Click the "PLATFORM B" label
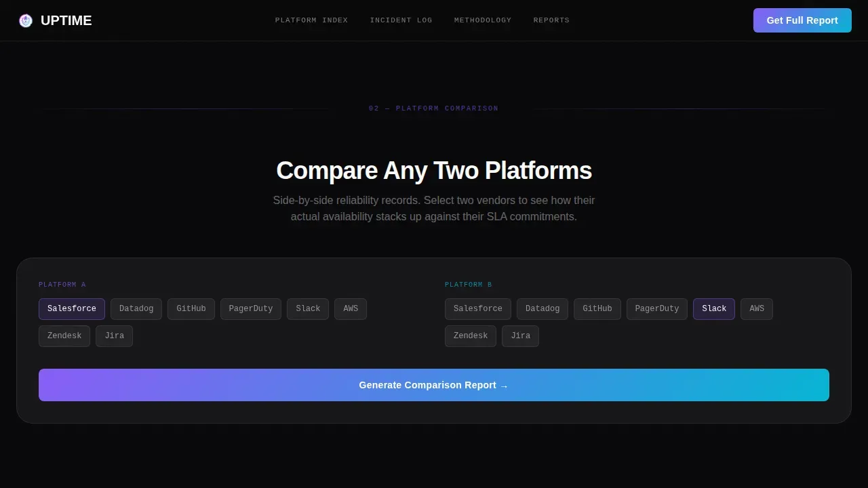Viewport: 868px width, 488px height. click(x=469, y=285)
